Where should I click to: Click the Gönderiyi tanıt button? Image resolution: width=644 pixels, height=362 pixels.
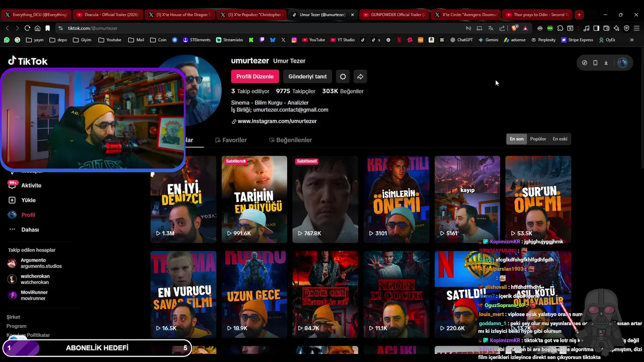(307, 76)
